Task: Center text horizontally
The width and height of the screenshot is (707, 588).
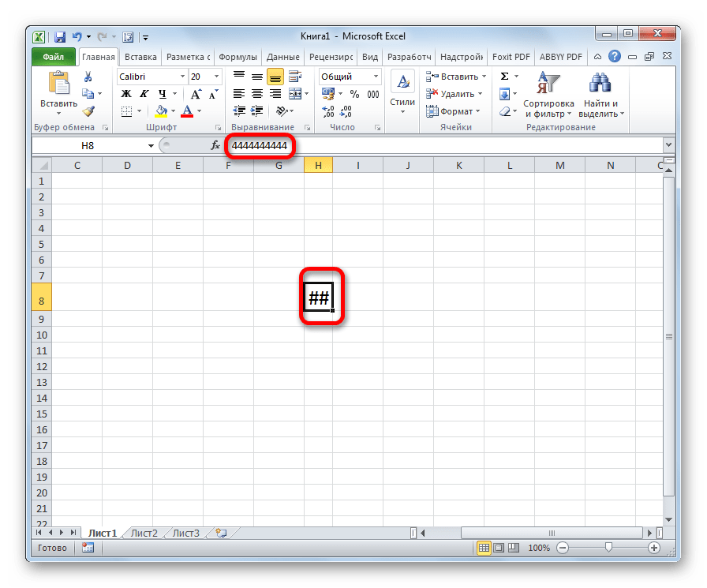Action: 257,94
